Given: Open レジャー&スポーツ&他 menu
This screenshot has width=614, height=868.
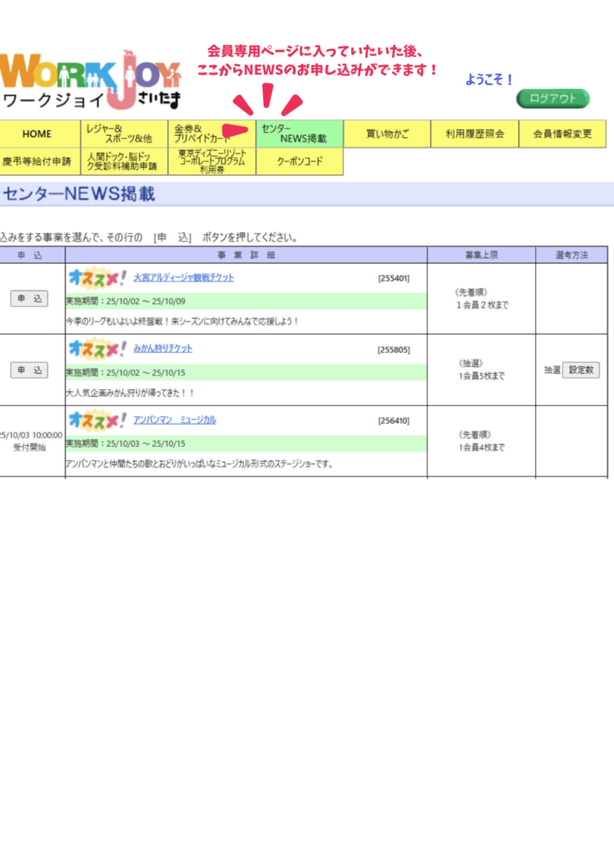Looking at the screenshot, I should click(x=124, y=134).
